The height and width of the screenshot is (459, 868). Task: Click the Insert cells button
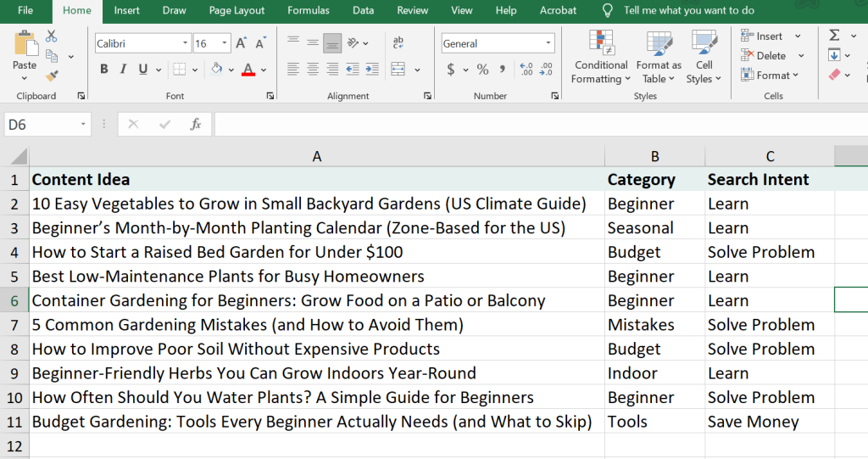click(x=763, y=36)
